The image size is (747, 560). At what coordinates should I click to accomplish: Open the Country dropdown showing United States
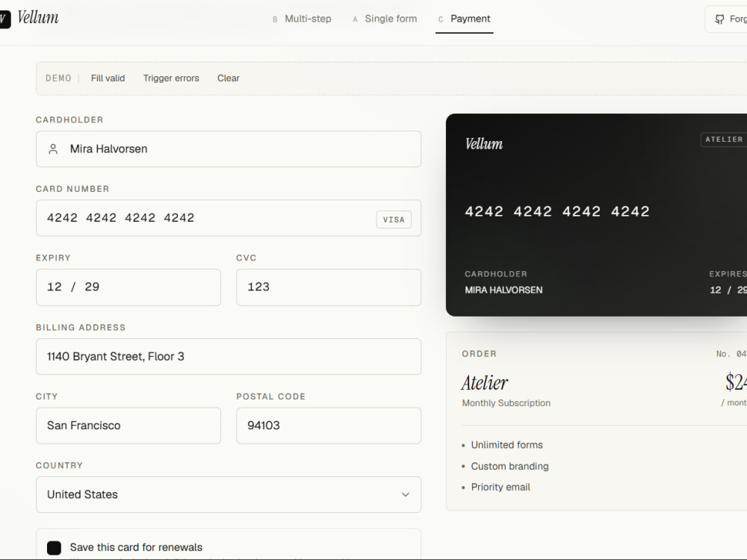click(x=228, y=495)
